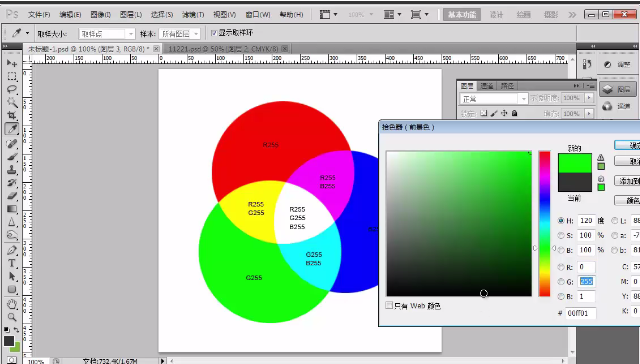Viewport: 640px width, 364px height.
Task: Select the Move tool
Action: pos(12,63)
